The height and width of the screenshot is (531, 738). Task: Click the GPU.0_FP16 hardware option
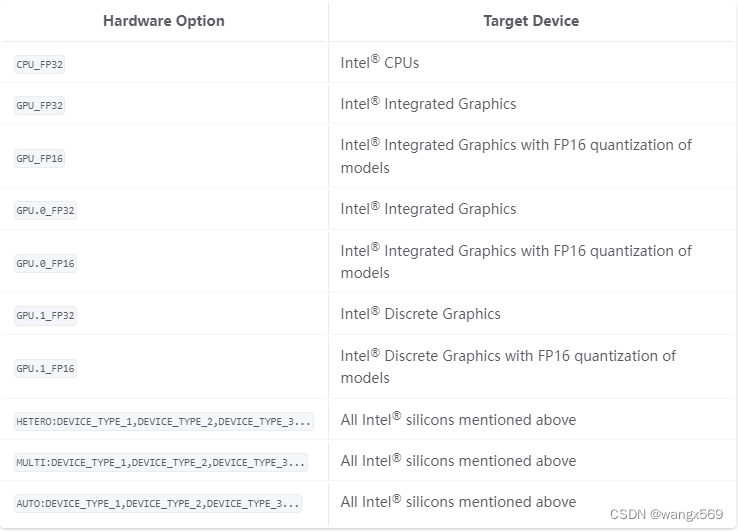click(x=46, y=263)
